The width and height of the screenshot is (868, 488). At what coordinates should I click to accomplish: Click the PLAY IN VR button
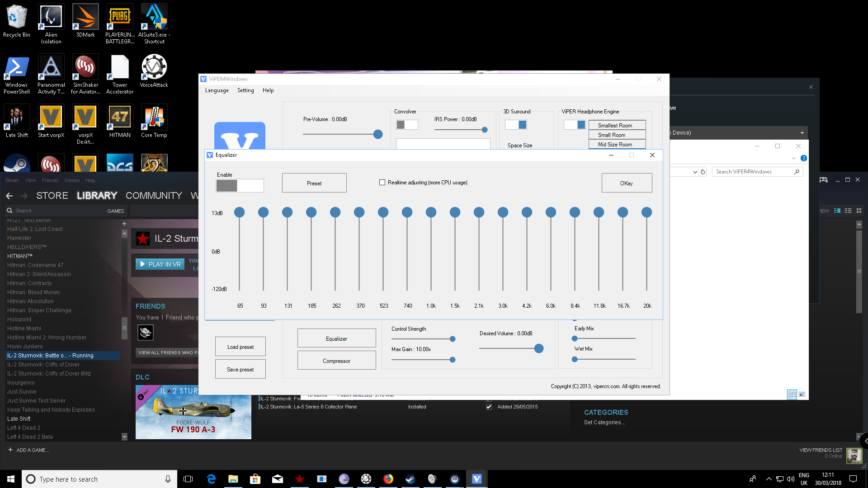point(160,264)
